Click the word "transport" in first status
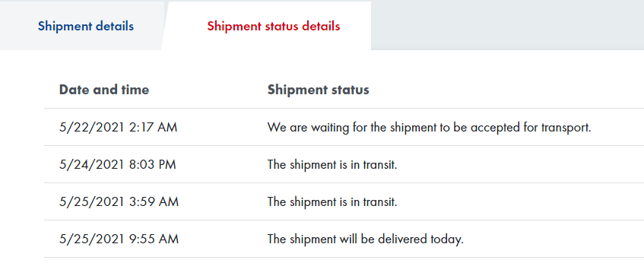This screenshot has height=279, width=644. [566, 128]
